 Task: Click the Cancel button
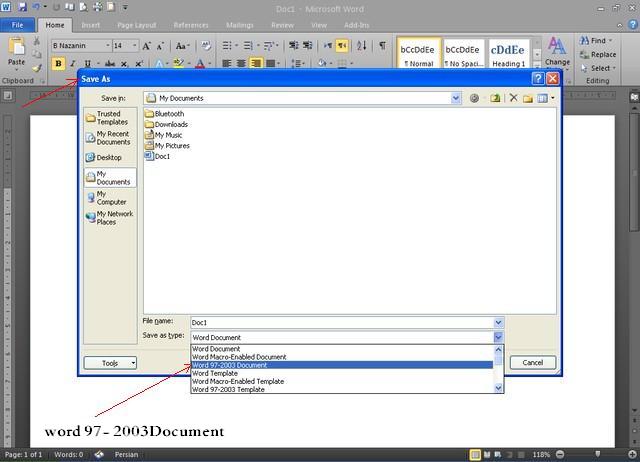pyautogui.click(x=532, y=363)
